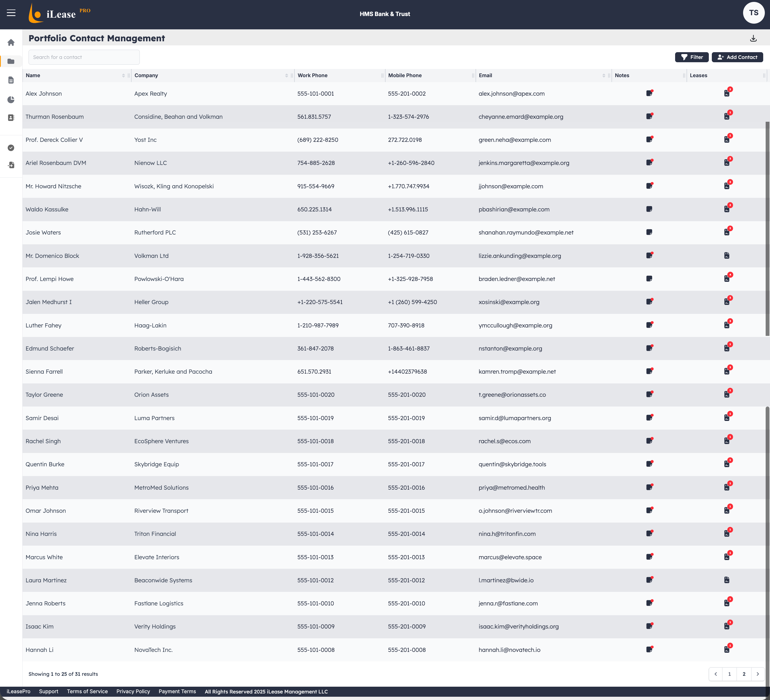The height and width of the screenshot is (700, 770).
Task: Sign out using the bottom sidebar icon
Action: pos(11,165)
